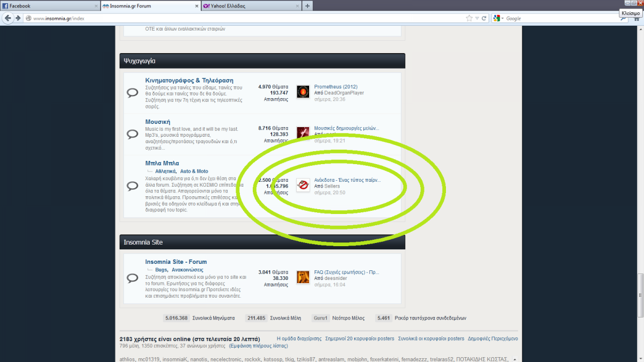Image resolution: width=644 pixels, height=362 pixels.
Task: Click the 5.461 concurrent users record
Action: pos(383,318)
